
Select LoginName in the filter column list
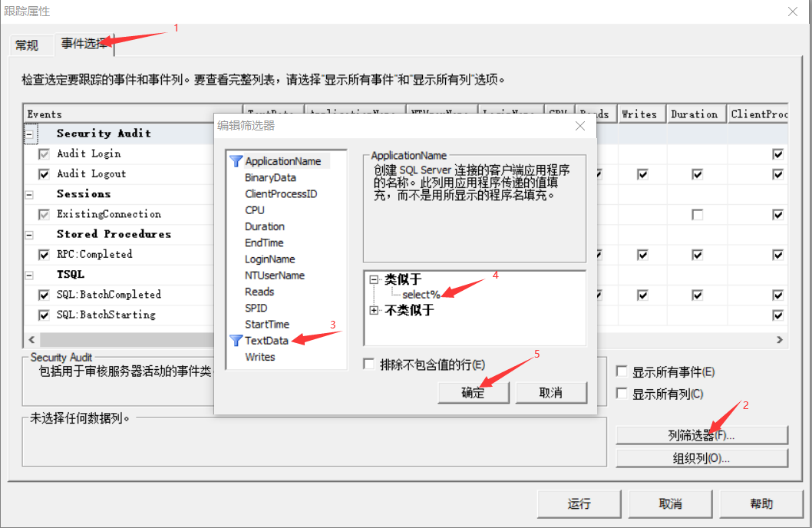click(270, 259)
